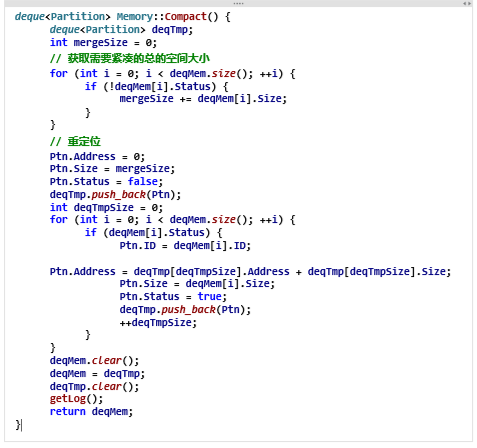Viewport: 477px width, 448px height.
Task: Click the 'getLog();' call line
Action: click(76, 399)
